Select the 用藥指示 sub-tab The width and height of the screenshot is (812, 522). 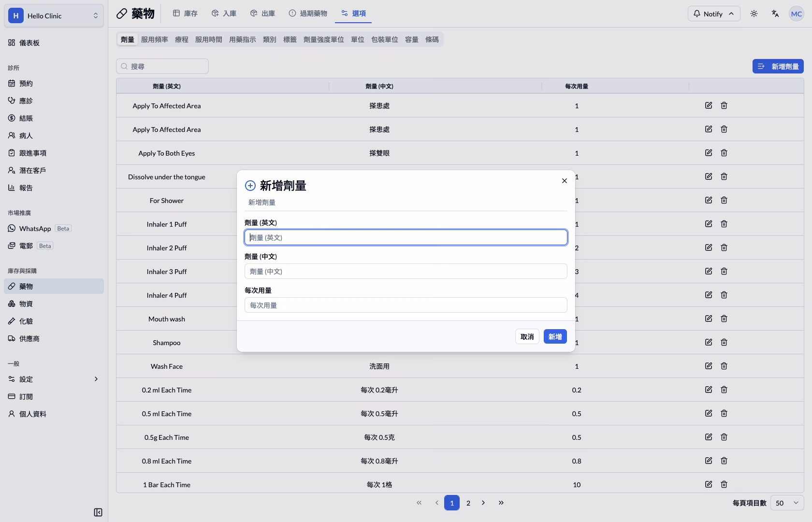243,40
